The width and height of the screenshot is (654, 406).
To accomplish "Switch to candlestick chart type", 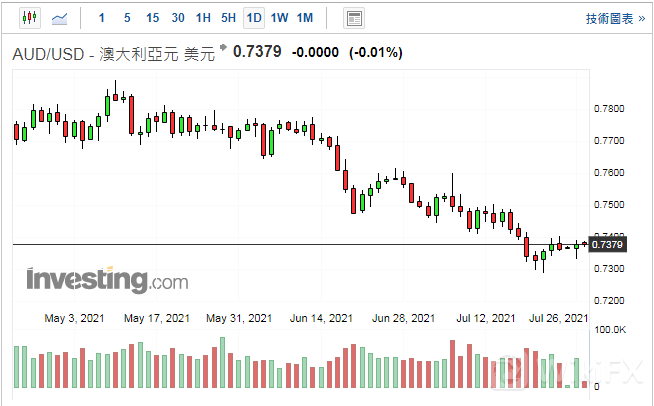I will click(28, 18).
